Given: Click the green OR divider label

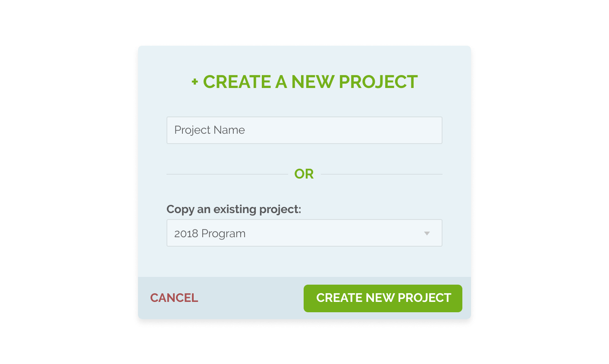Looking at the screenshot, I should tap(304, 174).
